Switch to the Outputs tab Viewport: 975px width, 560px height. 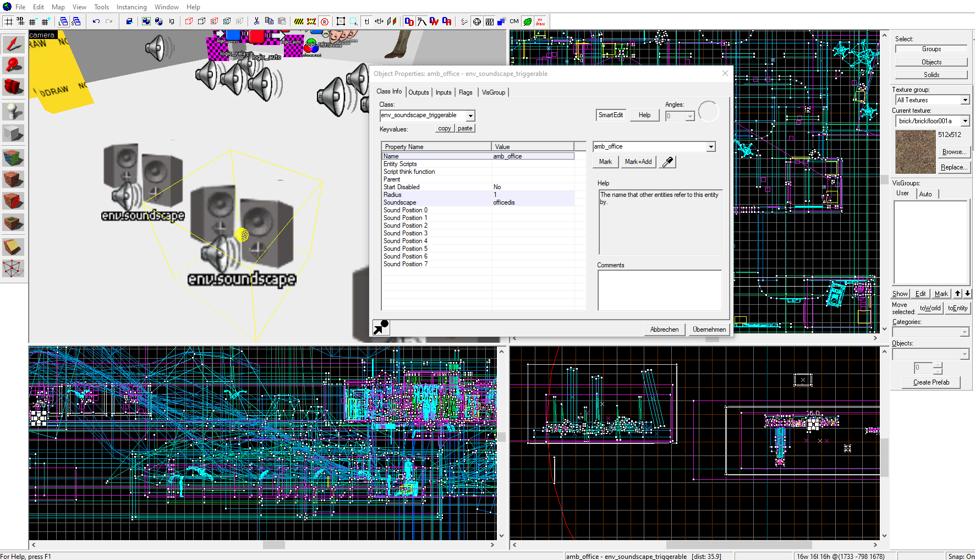coord(418,92)
